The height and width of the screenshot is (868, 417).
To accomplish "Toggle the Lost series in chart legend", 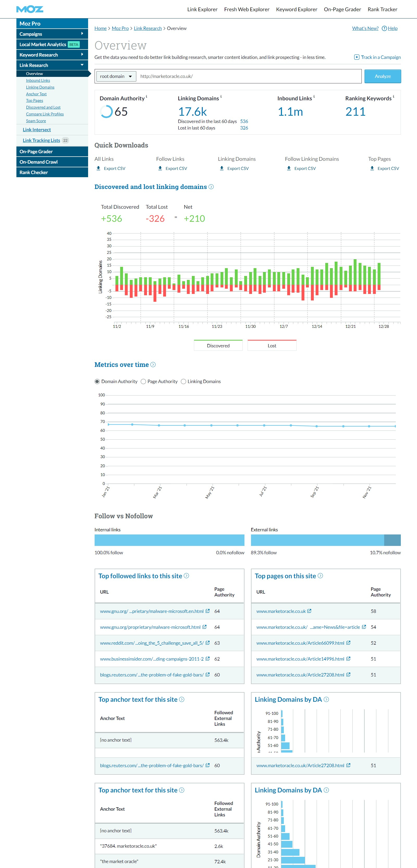I will point(272,345).
